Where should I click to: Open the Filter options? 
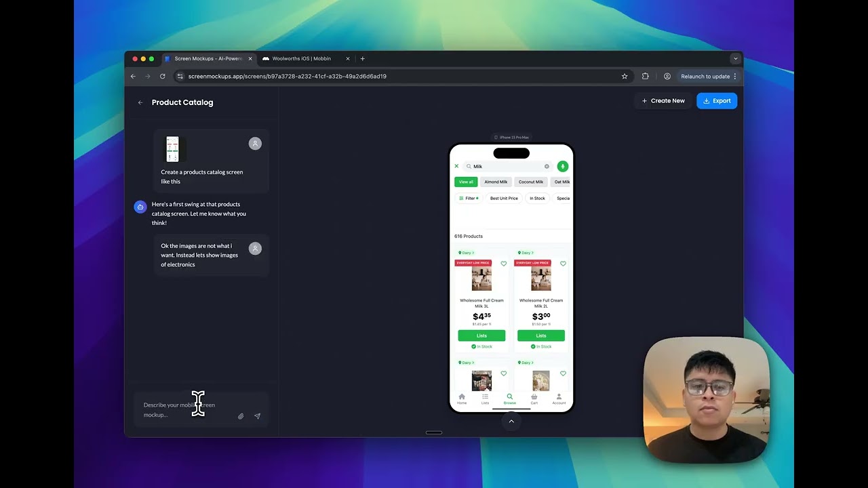pos(468,199)
